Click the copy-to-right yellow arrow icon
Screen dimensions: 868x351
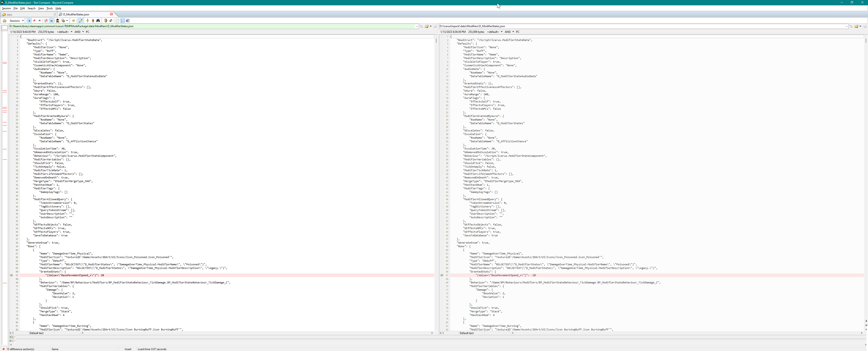tap(74, 21)
